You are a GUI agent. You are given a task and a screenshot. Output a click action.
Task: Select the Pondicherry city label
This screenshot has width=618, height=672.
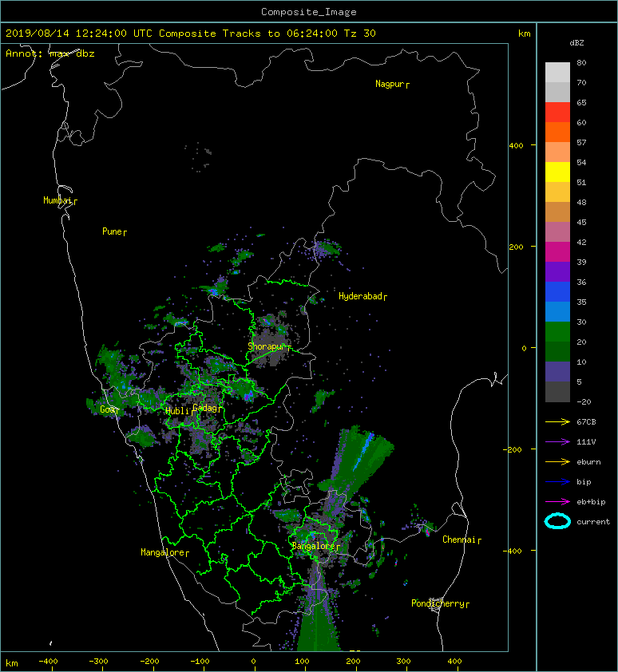pyautogui.click(x=440, y=603)
